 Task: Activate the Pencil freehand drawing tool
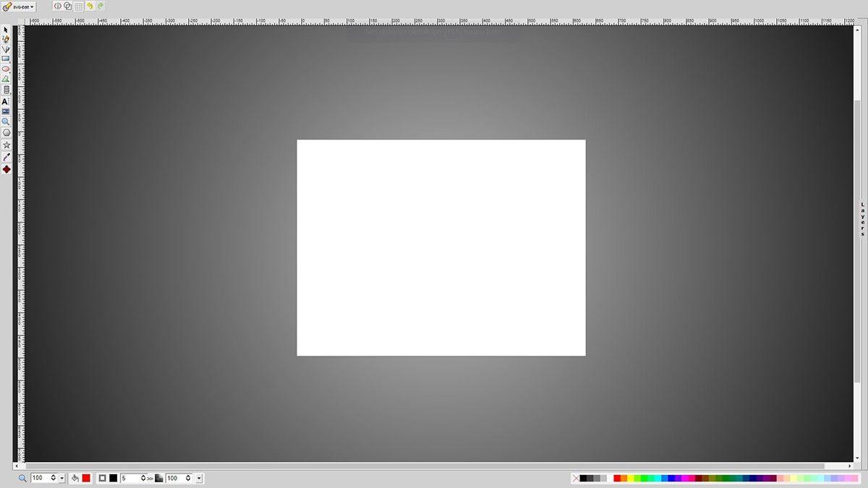click(5, 40)
